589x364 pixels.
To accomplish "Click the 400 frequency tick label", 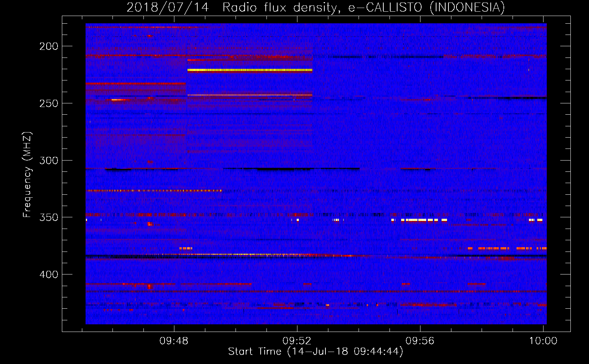I will pos(49,274).
